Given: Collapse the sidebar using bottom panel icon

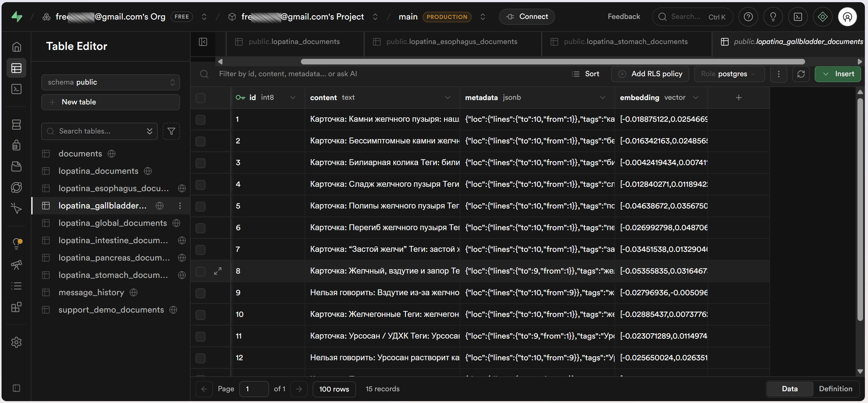Looking at the screenshot, I should click(16, 388).
